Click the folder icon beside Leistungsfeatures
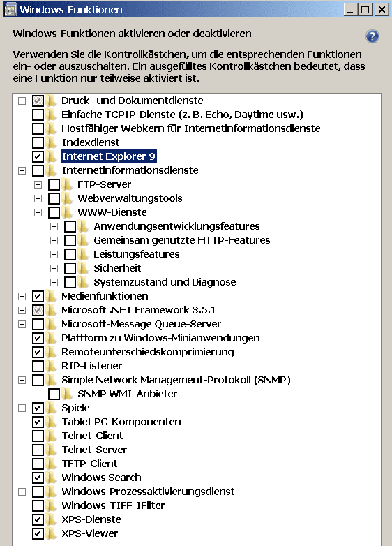Screen dimensions: 392x546 click(83, 254)
